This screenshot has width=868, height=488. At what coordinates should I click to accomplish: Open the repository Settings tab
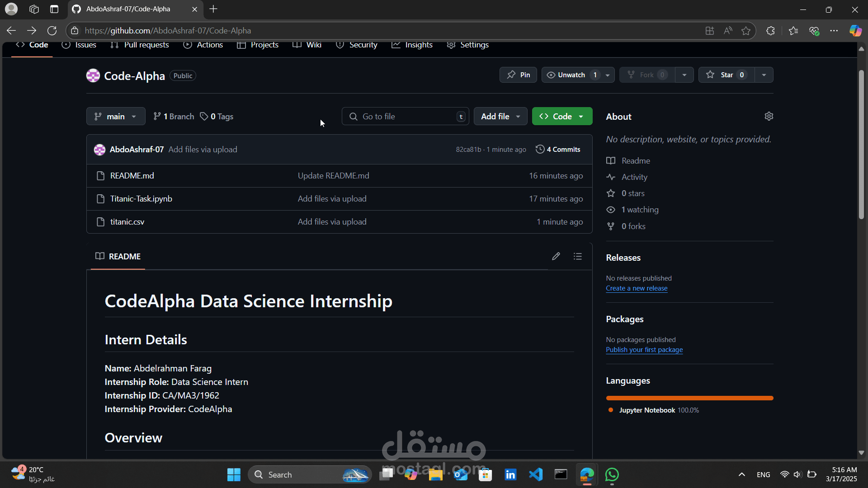[467, 45]
